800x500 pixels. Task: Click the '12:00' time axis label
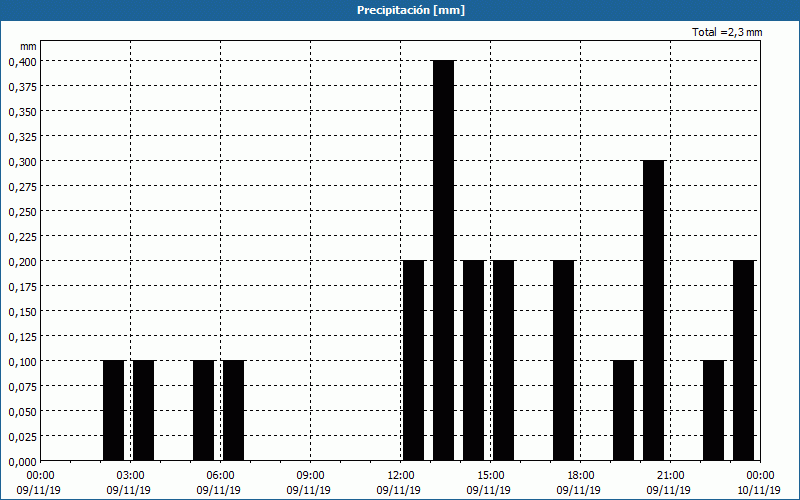(x=401, y=476)
